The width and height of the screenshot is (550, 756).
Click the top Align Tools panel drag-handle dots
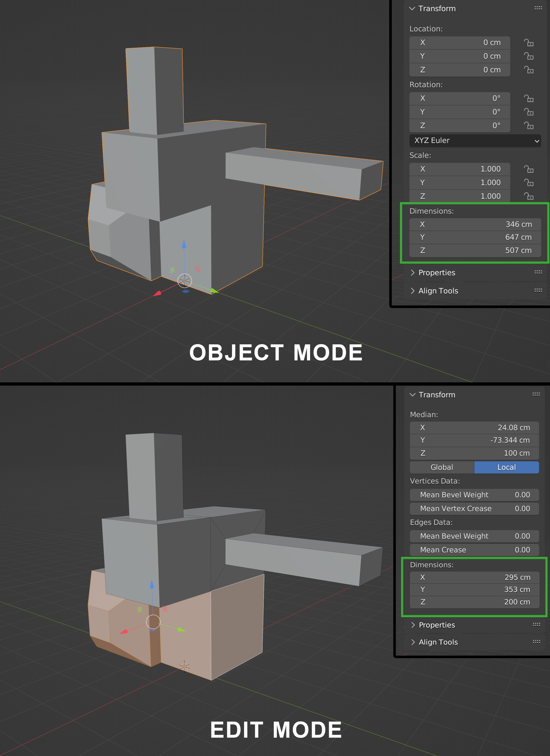(538, 290)
